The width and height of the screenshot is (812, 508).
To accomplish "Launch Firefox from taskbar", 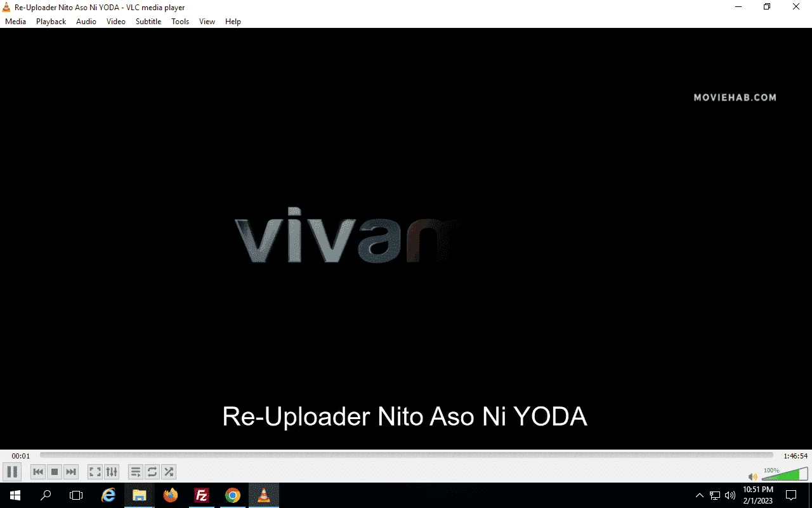I will click(171, 495).
